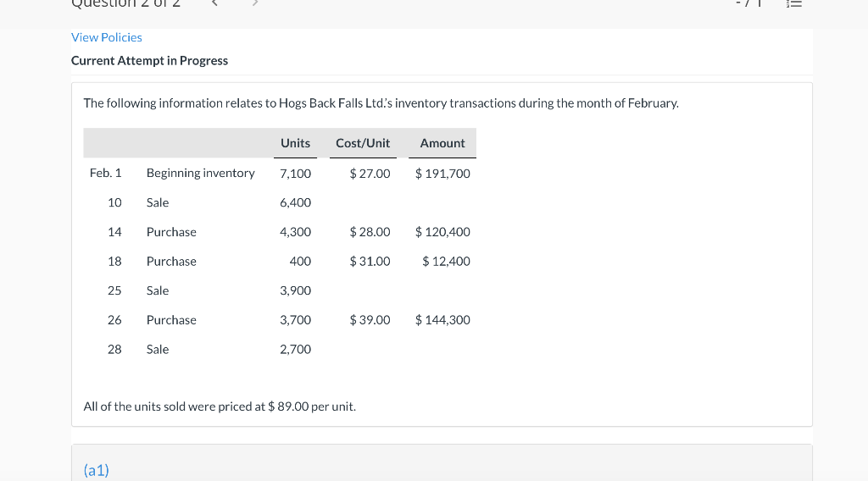Screen dimensions: 868x481
Task: Click the 7,100 units cell
Action: (x=295, y=174)
